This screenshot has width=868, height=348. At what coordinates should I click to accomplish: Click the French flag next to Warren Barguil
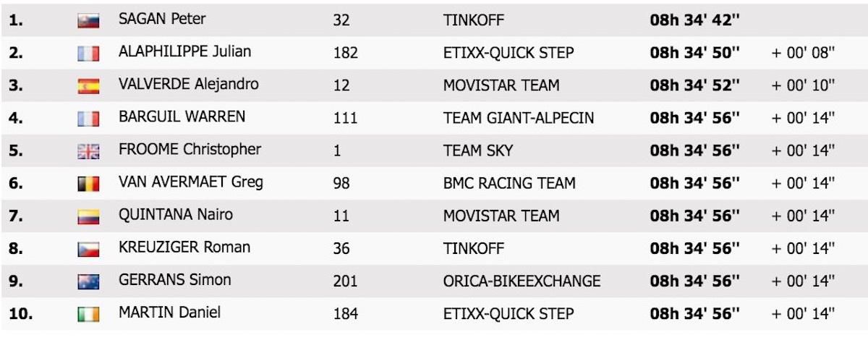[88, 119]
